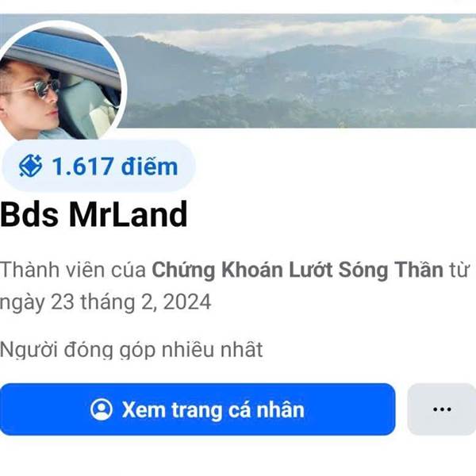
Task: Click the MrLand part of the name
Action: point(128,214)
